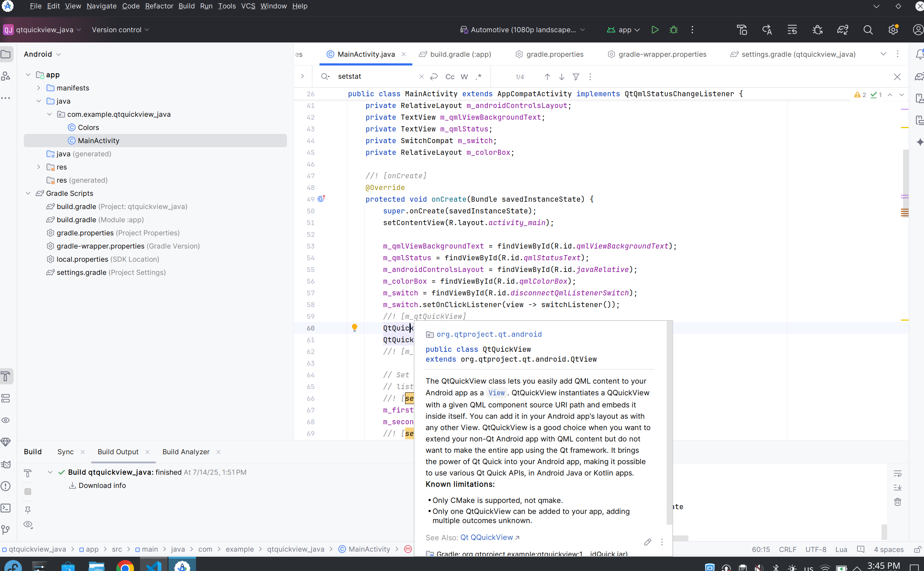Screen dimensions: 924x571
Task: Open the Version Control branch icon in sidebar
Action: 5,530
